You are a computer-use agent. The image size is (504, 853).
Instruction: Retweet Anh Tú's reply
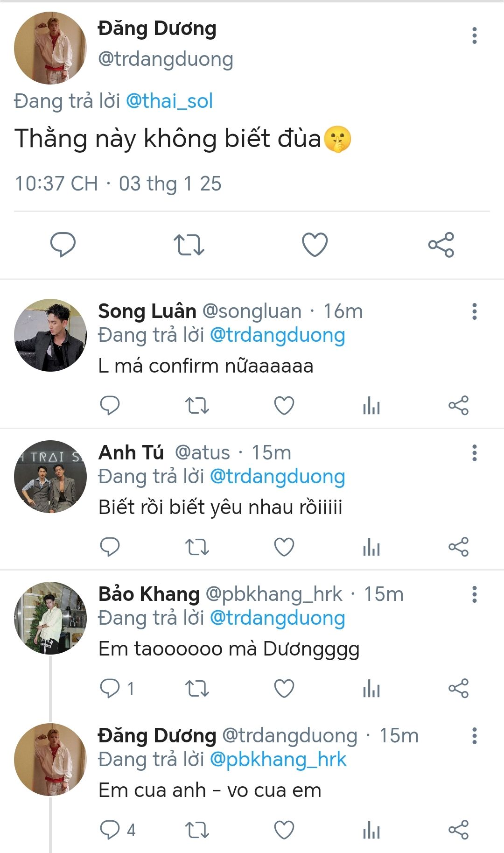click(x=197, y=547)
